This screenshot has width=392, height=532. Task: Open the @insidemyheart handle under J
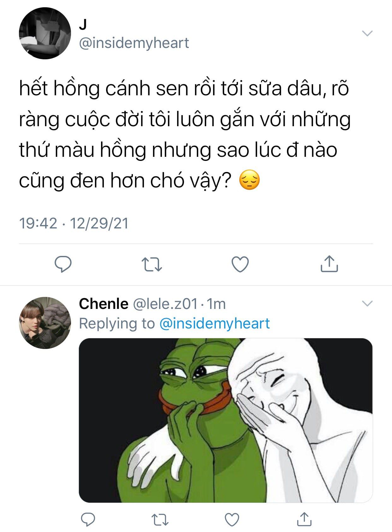tap(134, 43)
